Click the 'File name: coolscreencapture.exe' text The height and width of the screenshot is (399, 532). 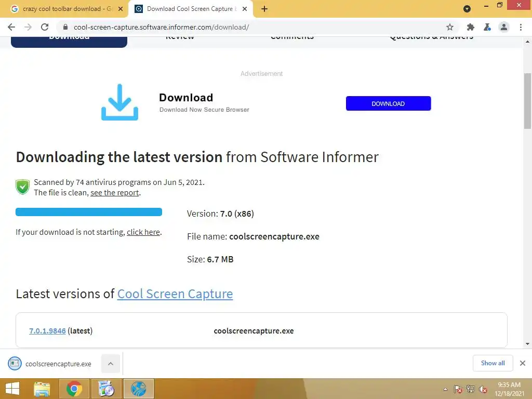click(x=253, y=236)
